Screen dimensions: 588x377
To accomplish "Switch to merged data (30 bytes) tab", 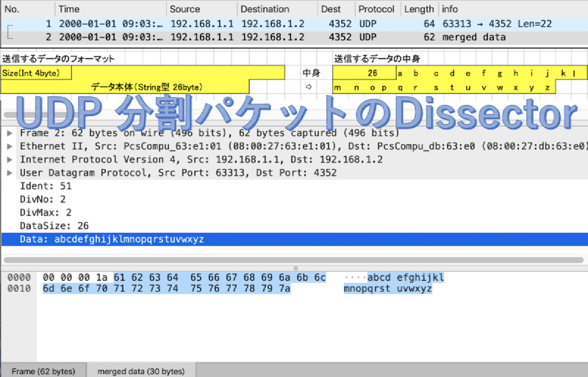I will [141, 370].
